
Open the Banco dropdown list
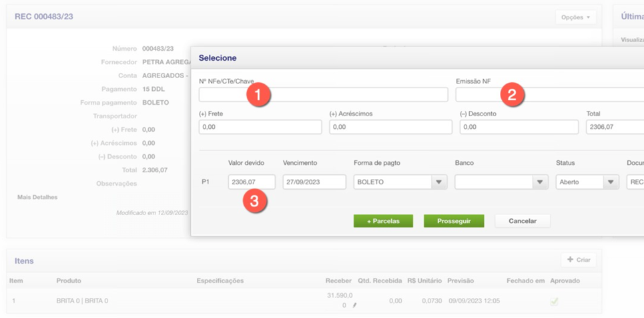(540, 182)
